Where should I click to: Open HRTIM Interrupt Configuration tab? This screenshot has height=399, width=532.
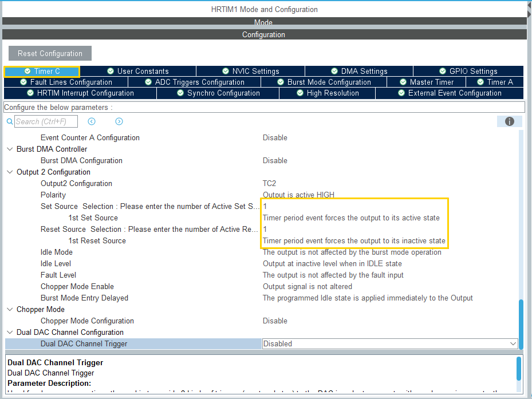80,93
